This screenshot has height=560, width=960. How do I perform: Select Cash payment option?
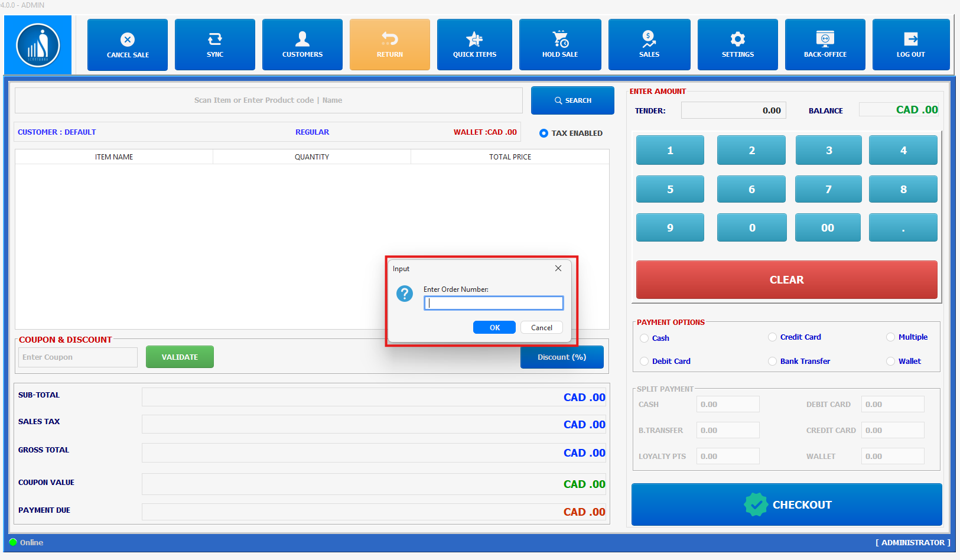645,338
